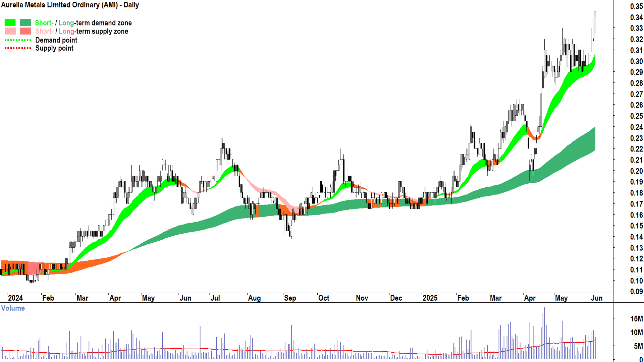
Task: Click the 'term demand zone' legend text
Action: [104, 23]
